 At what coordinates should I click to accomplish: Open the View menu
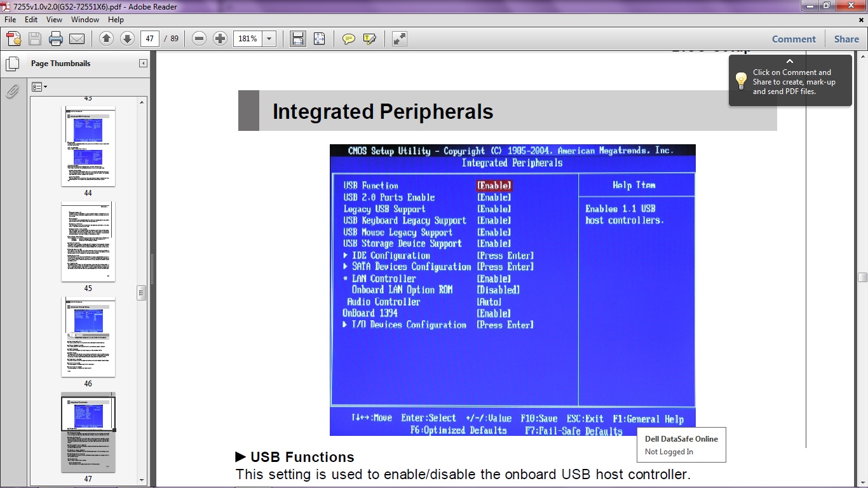[54, 20]
